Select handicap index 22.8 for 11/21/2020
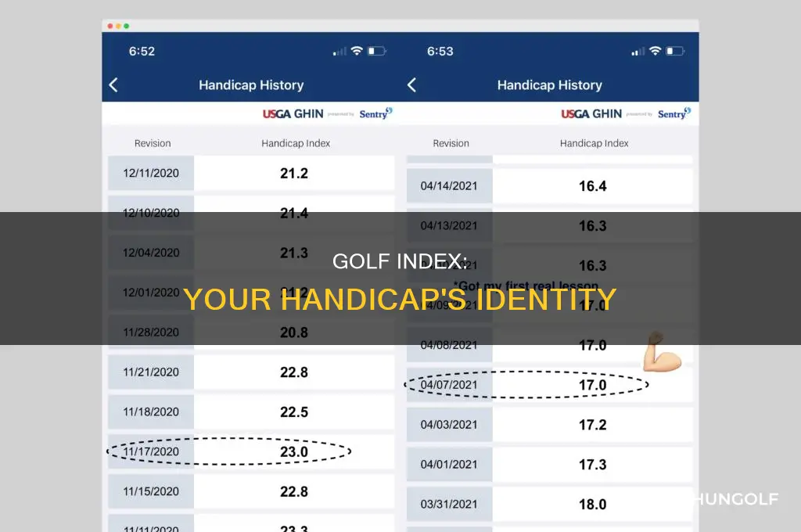This screenshot has width=801, height=532. click(294, 372)
